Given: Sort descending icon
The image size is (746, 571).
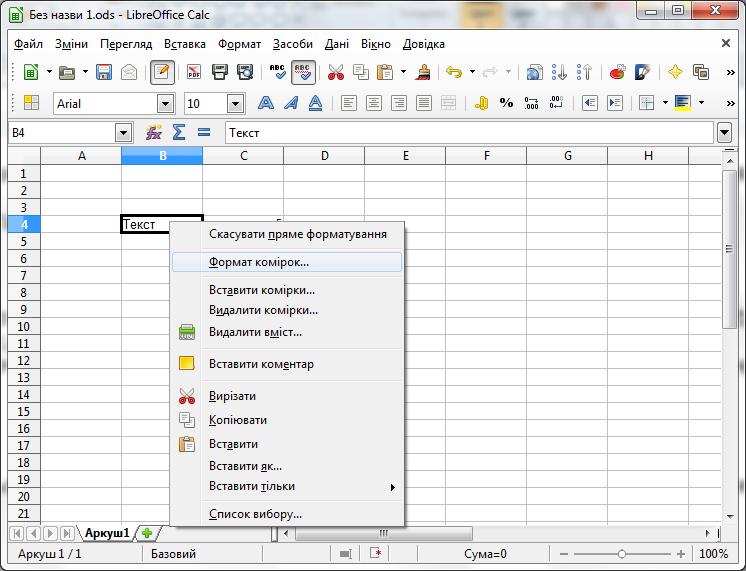Looking at the screenshot, I should click(584, 72).
